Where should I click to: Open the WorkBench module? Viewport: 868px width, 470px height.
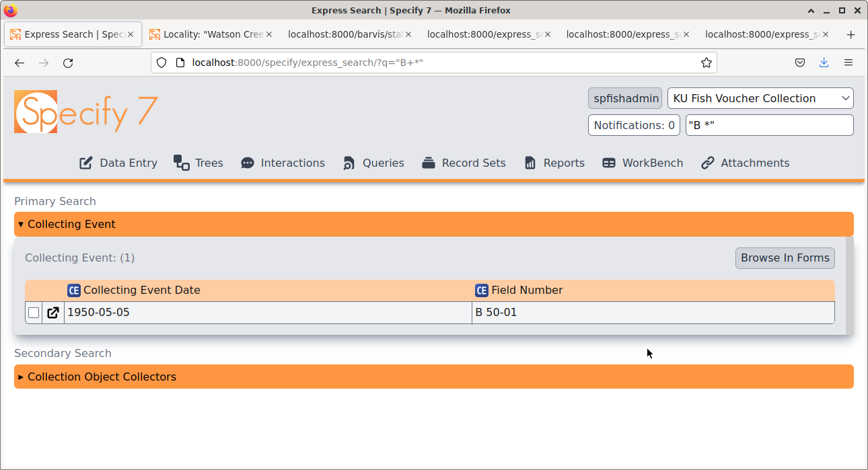click(642, 163)
